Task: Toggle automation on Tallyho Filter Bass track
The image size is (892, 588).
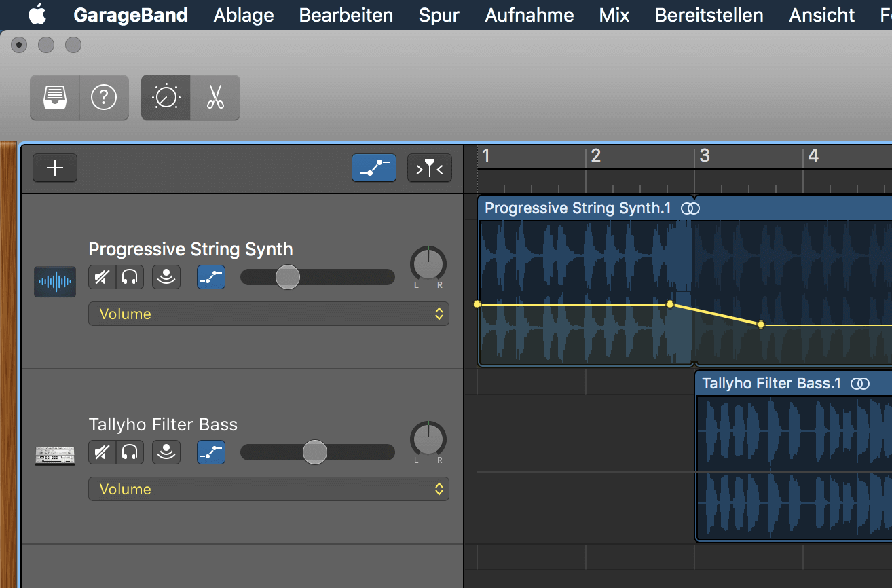Action: pos(211,452)
